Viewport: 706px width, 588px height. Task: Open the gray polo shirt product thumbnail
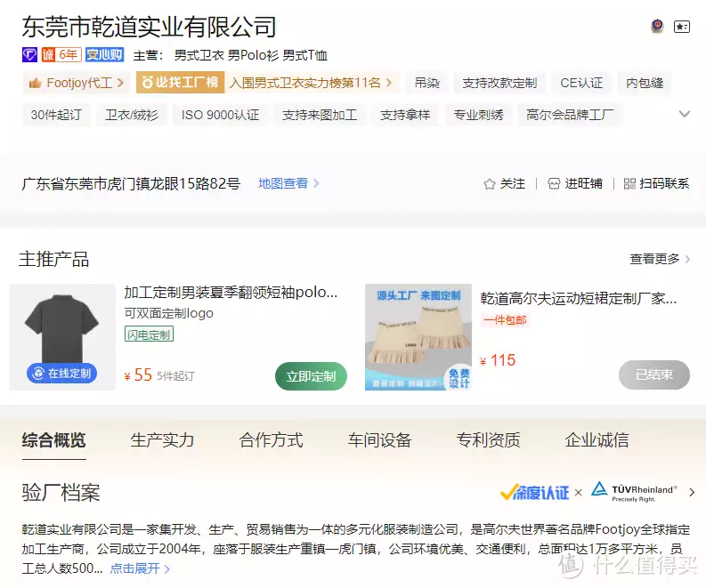point(62,337)
